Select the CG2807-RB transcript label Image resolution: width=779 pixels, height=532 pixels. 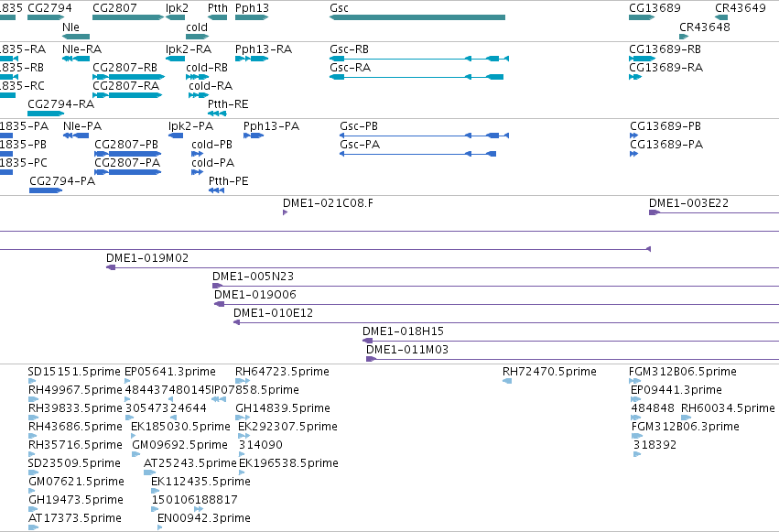(x=125, y=68)
